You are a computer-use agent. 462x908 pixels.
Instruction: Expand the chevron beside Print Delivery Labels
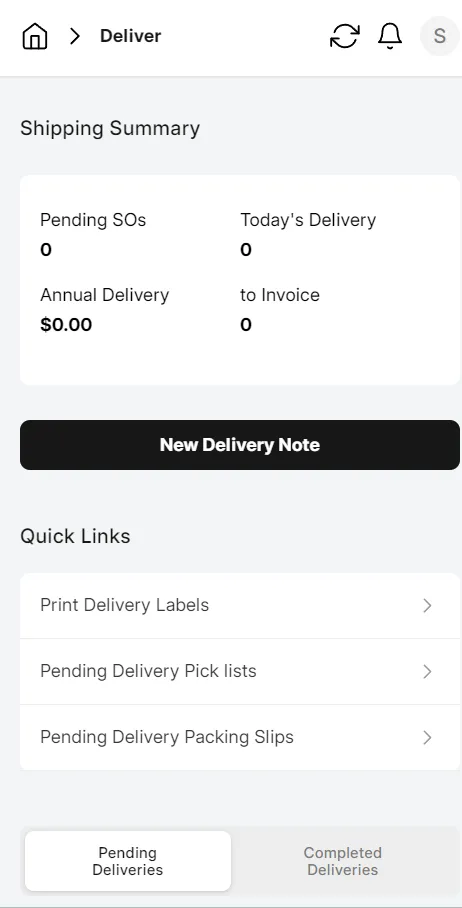[427, 606]
